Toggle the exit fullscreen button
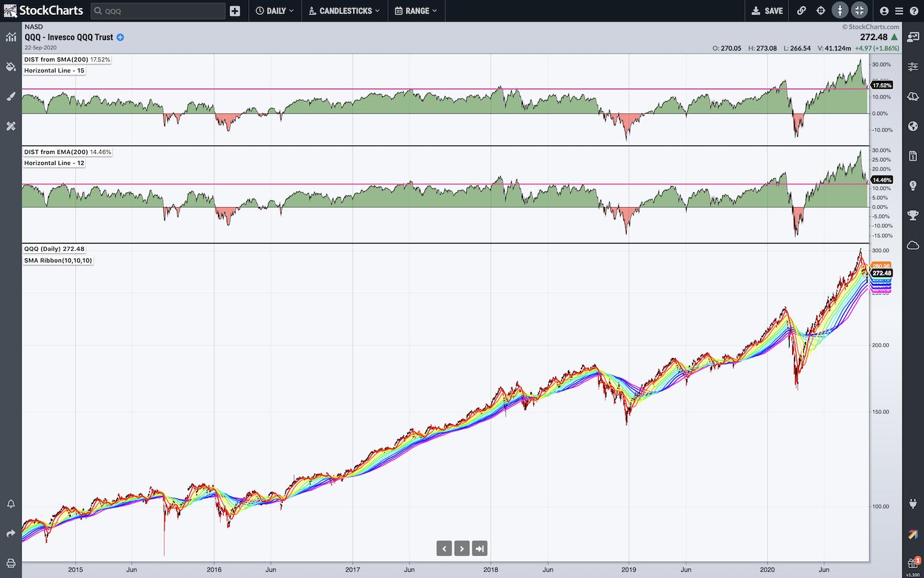Screen dimensions: 924x578 pyautogui.click(x=859, y=10)
